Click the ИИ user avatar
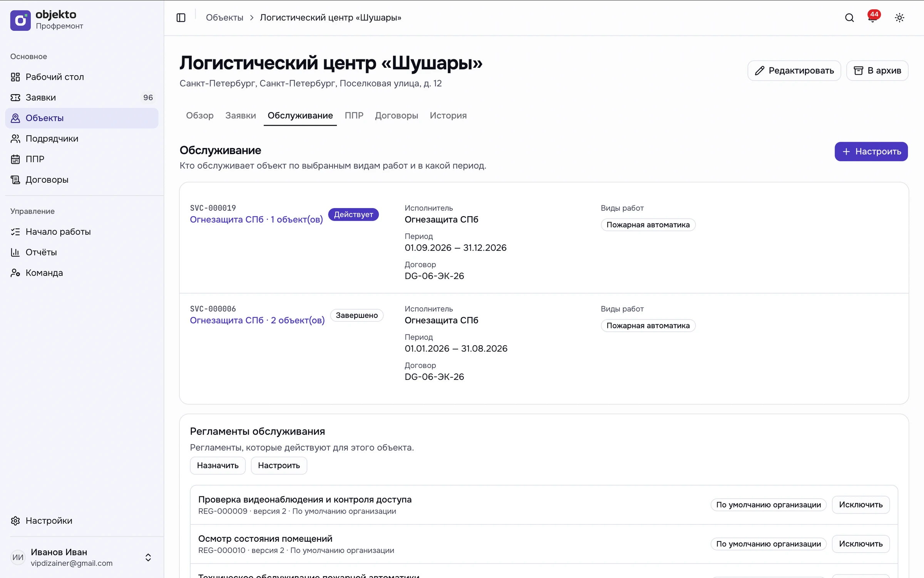This screenshot has width=924, height=578. [18, 557]
